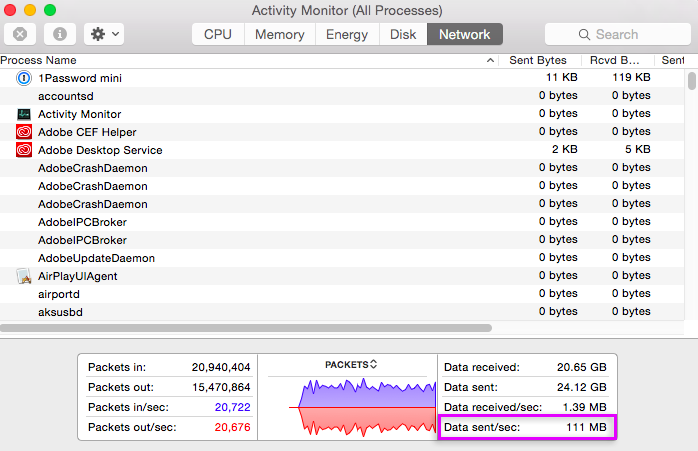Click the Data received/sec 1.39 MB value
The image size is (698, 451).
(584, 407)
